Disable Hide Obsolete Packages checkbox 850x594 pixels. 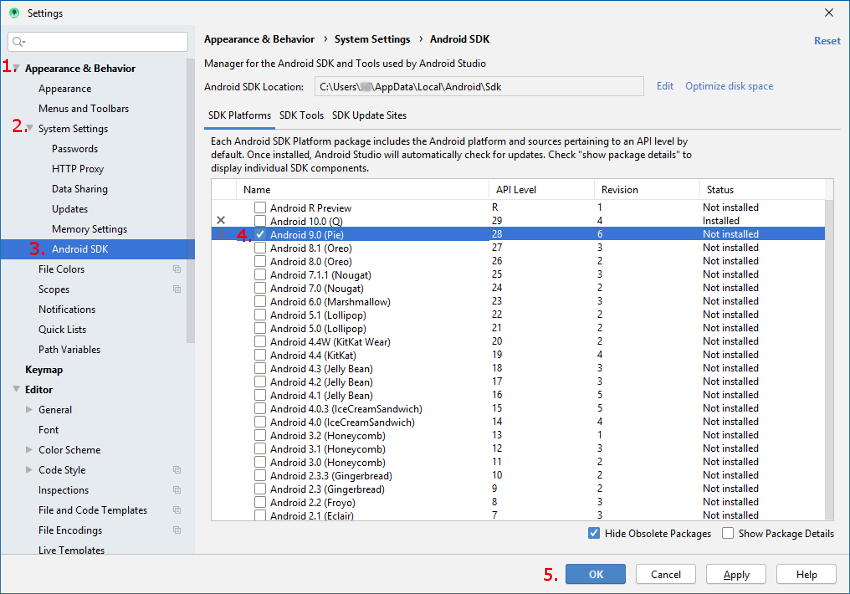[x=594, y=533]
